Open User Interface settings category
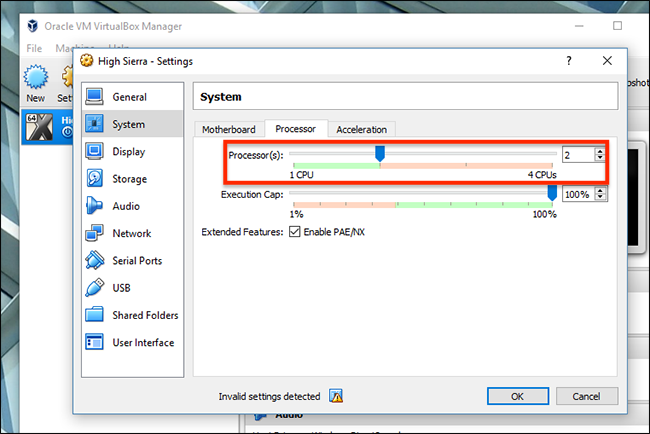 (x=132, y=343)
